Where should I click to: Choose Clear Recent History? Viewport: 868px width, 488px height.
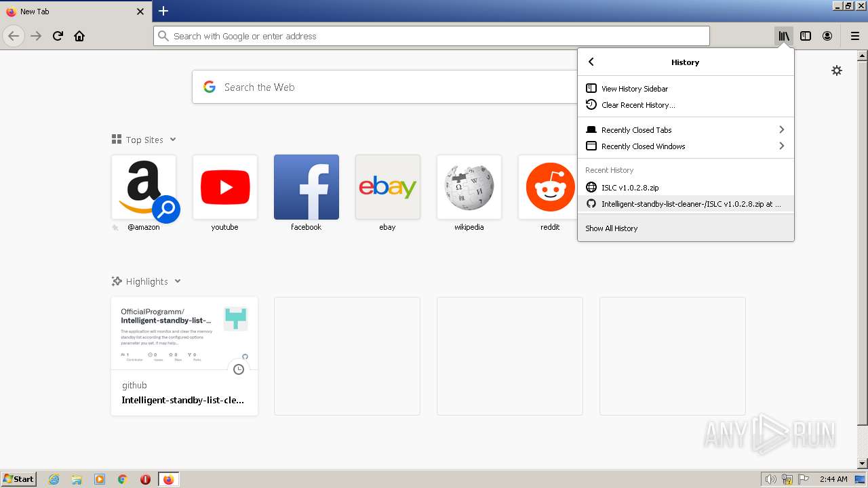(686, 105)
